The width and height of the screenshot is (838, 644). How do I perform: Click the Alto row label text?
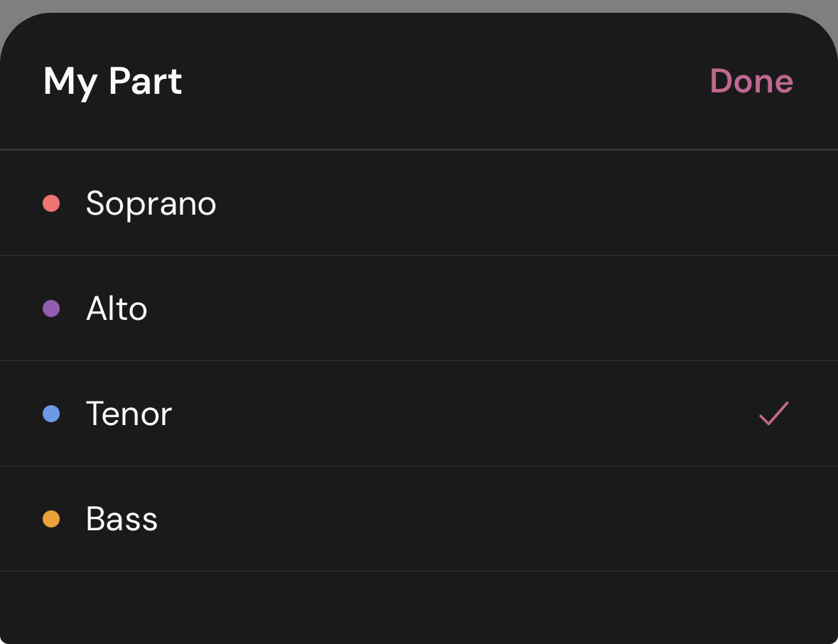(x=117, y=308)
